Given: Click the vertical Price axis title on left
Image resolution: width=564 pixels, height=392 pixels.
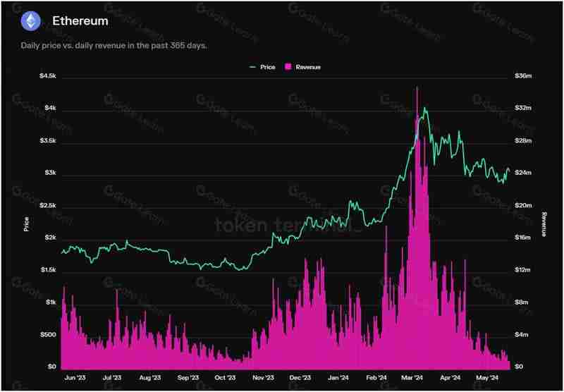Looking at the screenshot, I should 27,224.
